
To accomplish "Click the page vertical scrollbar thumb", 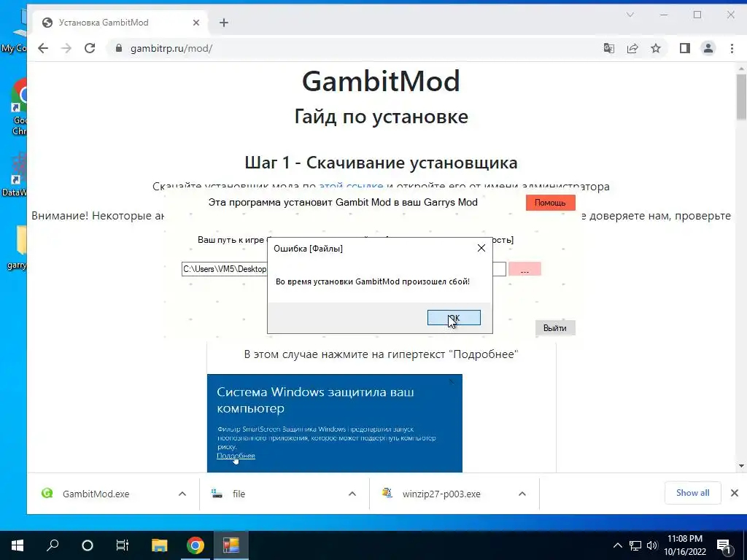I will [x=741, y=97].
